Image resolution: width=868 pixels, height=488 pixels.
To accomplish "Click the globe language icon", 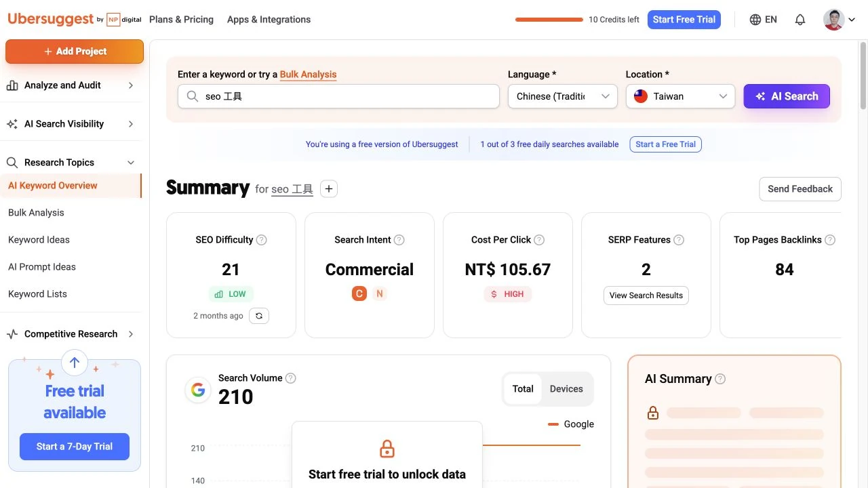I will coord(755,20).
